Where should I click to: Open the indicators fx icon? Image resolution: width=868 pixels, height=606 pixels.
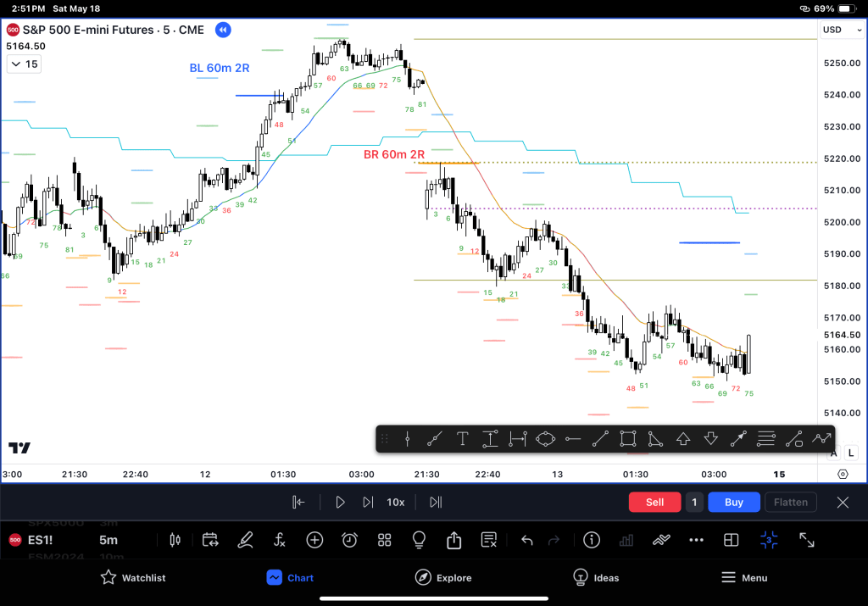coord(280,540)
